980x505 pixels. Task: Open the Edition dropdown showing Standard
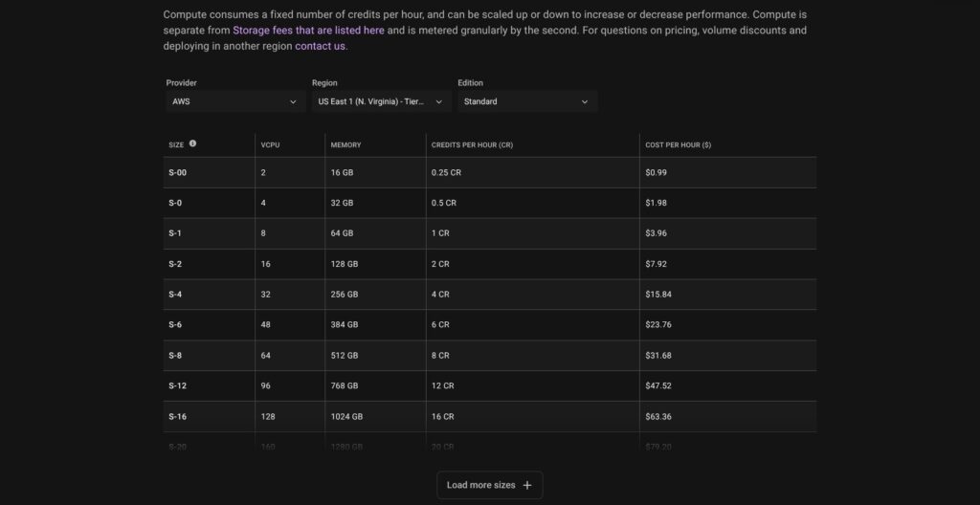click(x=527, y=101)
